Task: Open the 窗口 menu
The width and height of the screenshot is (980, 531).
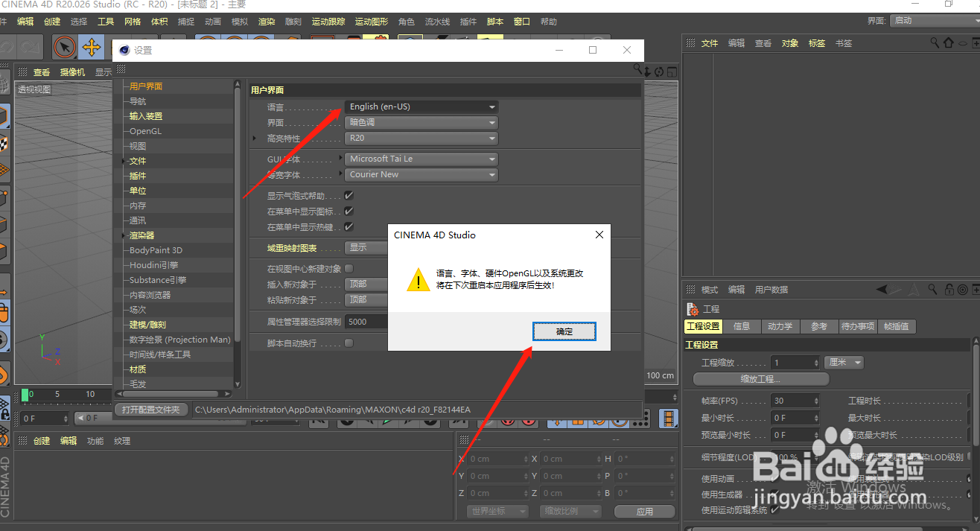Action: 521,22
